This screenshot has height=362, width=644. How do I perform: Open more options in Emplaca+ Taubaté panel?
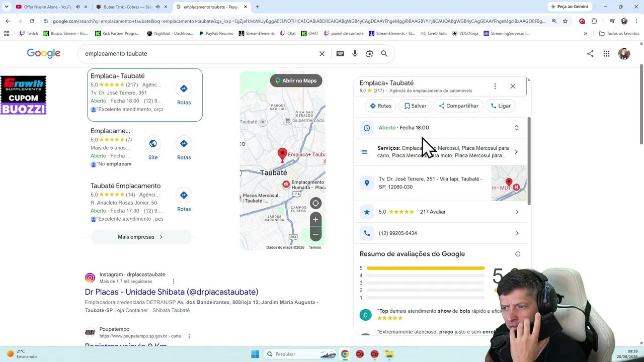(x=495, y=86)
